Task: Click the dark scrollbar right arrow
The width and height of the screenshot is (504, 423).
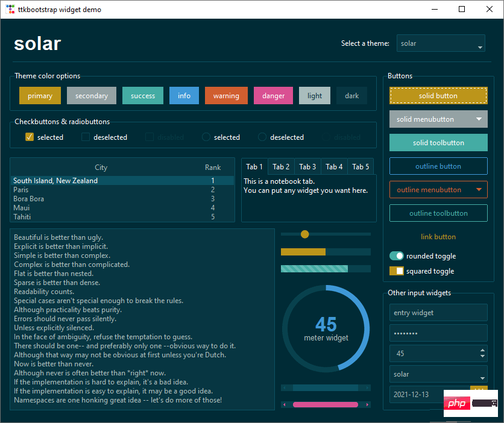Action: tap(367, 387)
